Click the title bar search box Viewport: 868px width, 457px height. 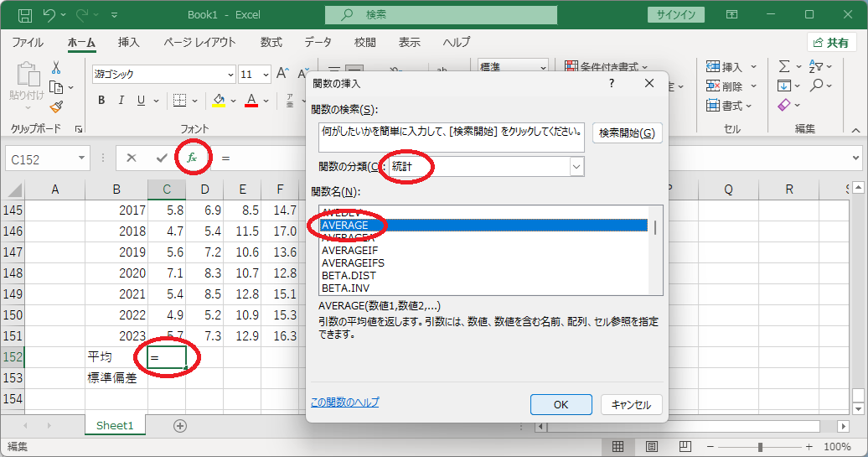441,15
